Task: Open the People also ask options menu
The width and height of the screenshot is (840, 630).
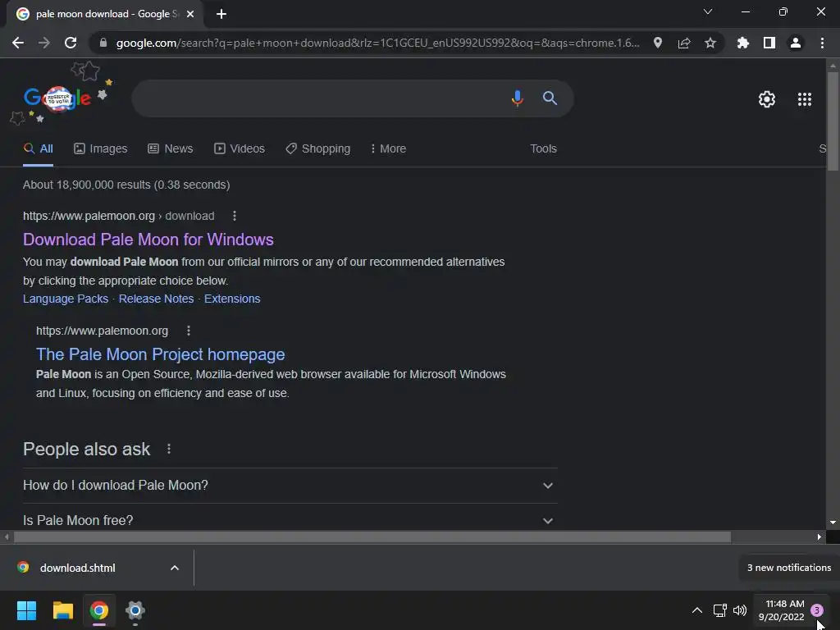Action: point(169,449)
